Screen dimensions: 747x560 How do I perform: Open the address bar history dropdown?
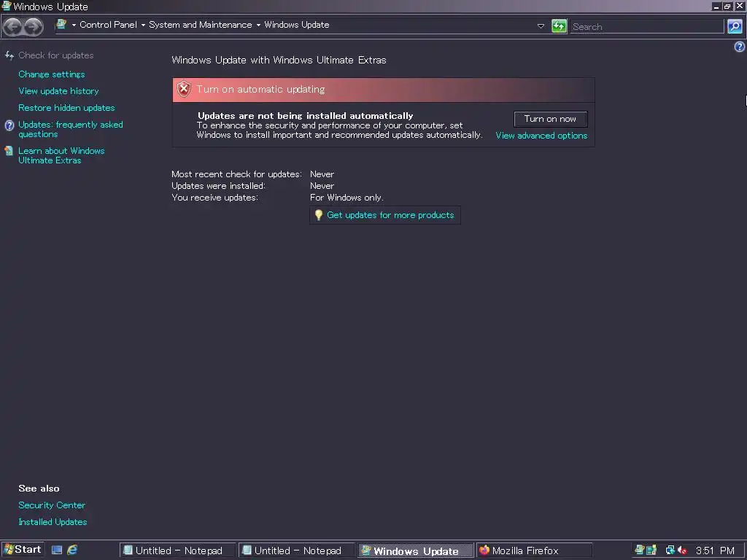point(541,26)
